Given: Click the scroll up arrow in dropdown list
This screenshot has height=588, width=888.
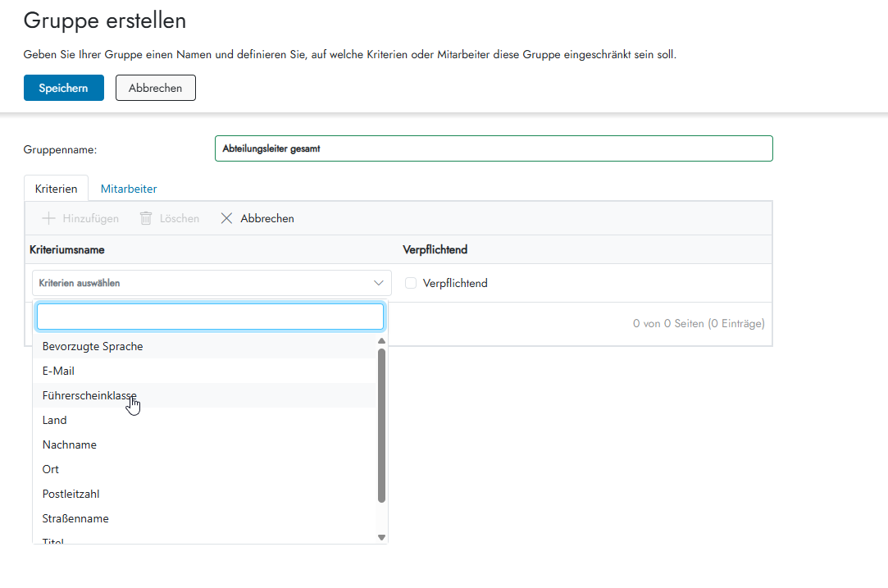Looking at the screenshot, I should tap(381, 340).
